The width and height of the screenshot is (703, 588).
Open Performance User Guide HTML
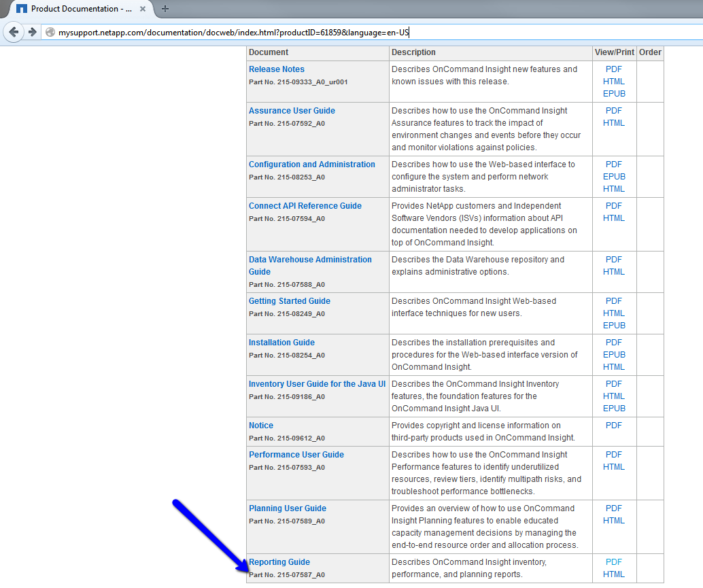(614, 466)
